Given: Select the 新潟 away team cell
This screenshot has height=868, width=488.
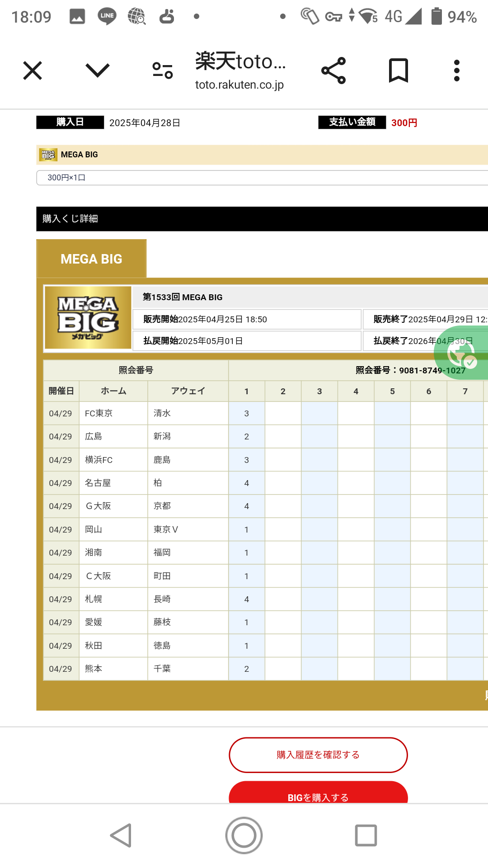Looking at the screenshot, I should click(x=188, y=436).
